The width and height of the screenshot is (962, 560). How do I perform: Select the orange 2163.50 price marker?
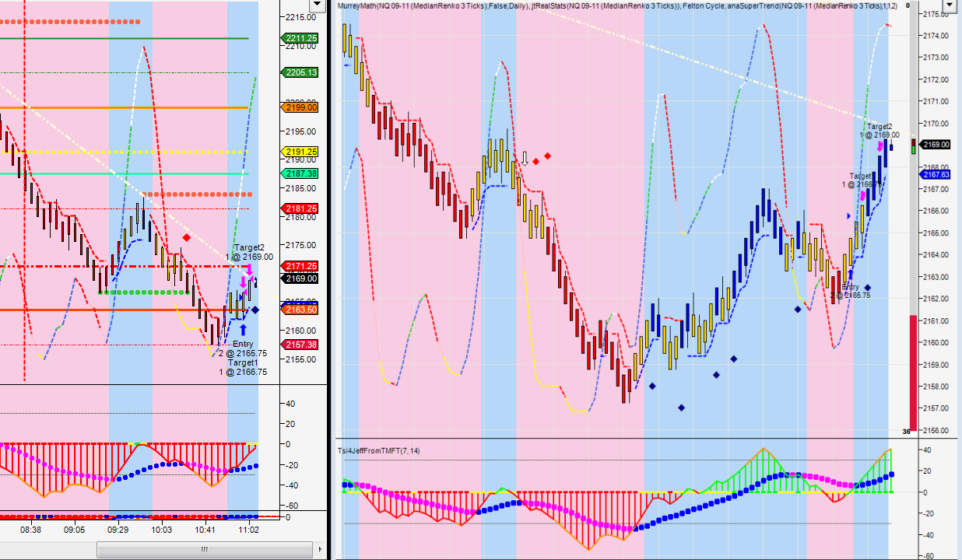300,310
